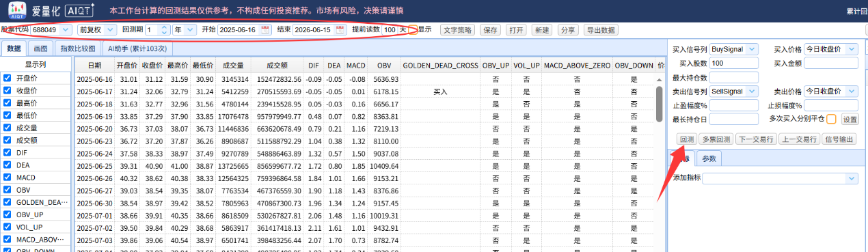The width and height of the screenshot is (868, 252).
Task: Toggle the DEA column checkbox
Action: coord(8,165)
